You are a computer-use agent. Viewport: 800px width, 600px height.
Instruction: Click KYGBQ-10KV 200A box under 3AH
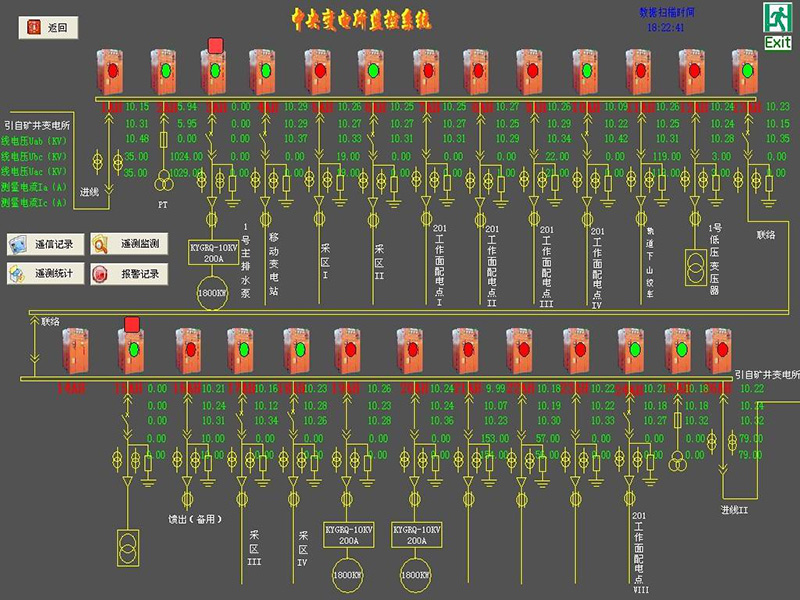point(214,253)
